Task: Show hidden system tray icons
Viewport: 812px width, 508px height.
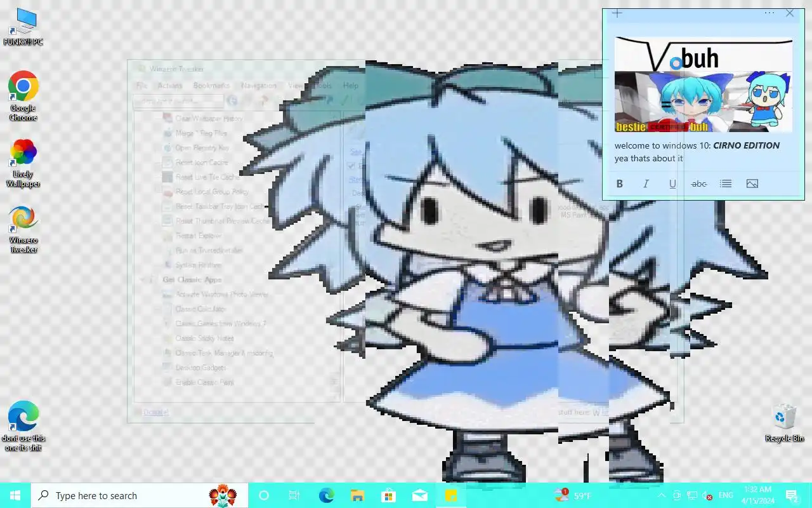Action: point(662,495)
